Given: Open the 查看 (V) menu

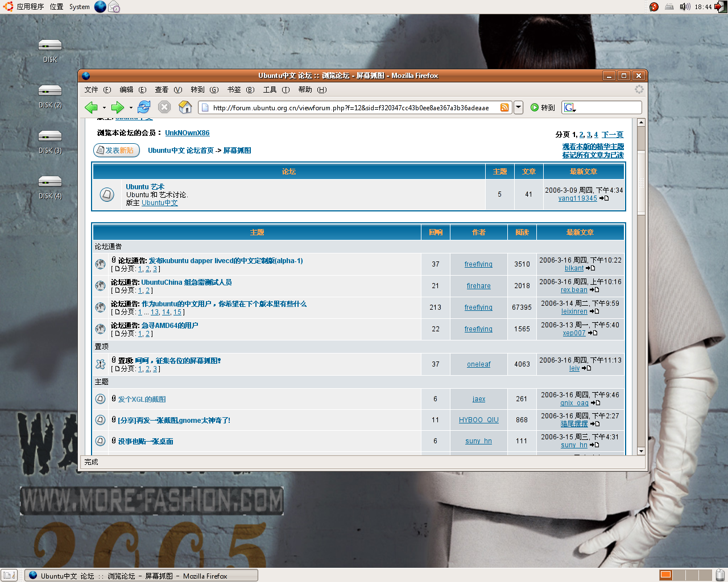Looking at the screenshot, I should [x=168, y=90].
